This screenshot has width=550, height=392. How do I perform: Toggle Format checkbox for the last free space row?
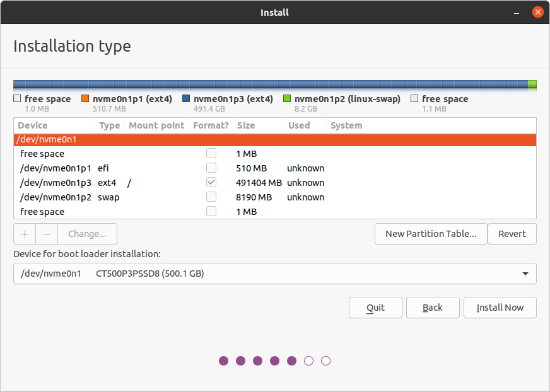coord(211,211)
